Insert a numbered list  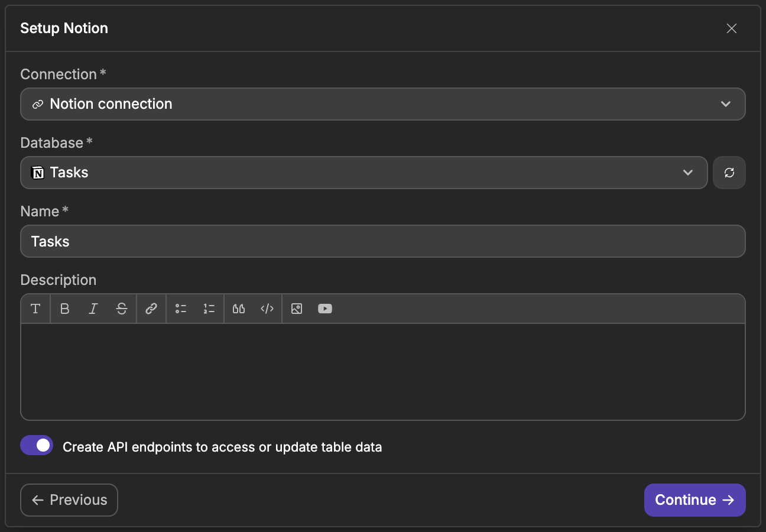pos(209,309)
